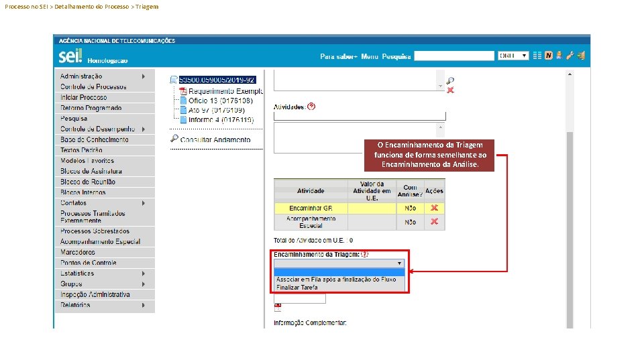The height and width of the screenshot is (362, 644).
Task: Choose Associar em Fila após a finalização do Fluxo
Action: click(336, 279)
